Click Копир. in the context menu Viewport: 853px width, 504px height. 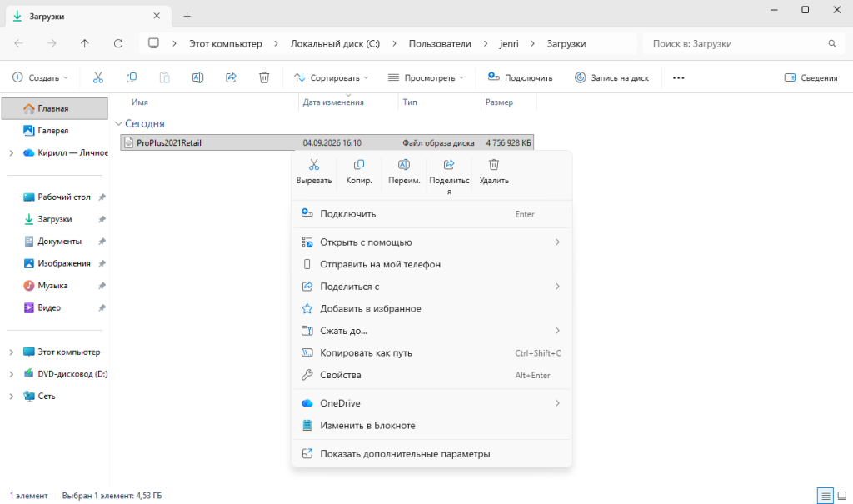359,172
